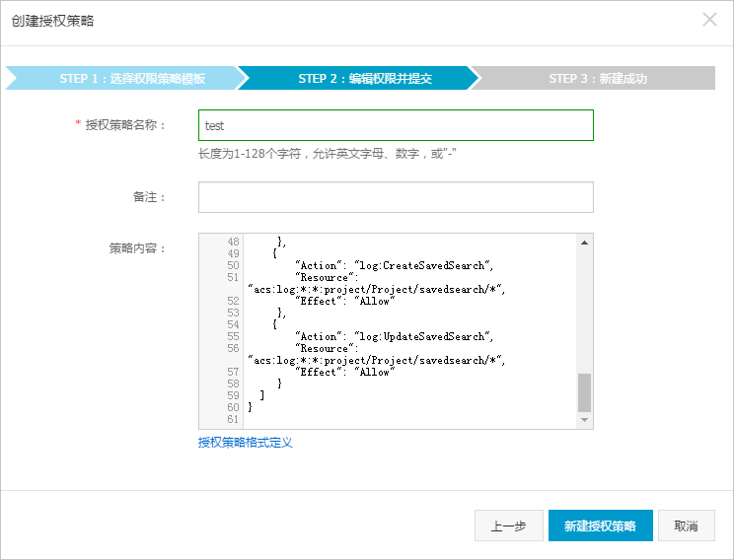Click the policy editor scrollbar thumb
The image size is (734, 560).
click(x=584, y=392)
